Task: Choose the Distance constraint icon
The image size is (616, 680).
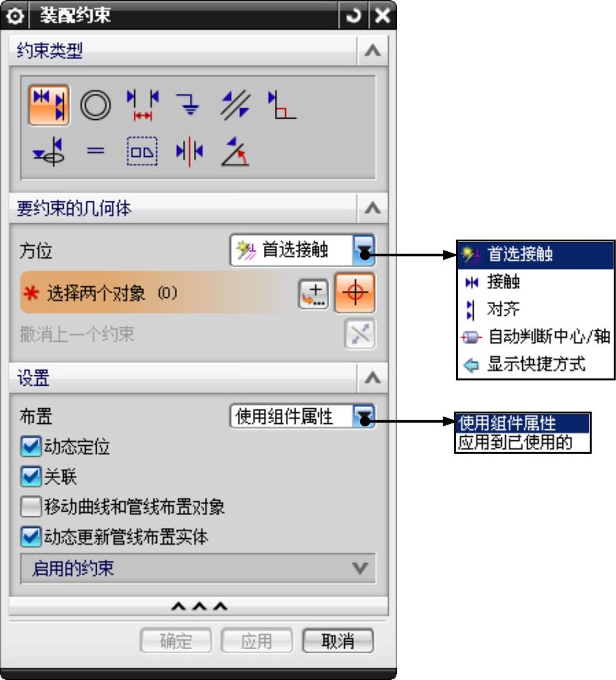Action: [143, 105]
